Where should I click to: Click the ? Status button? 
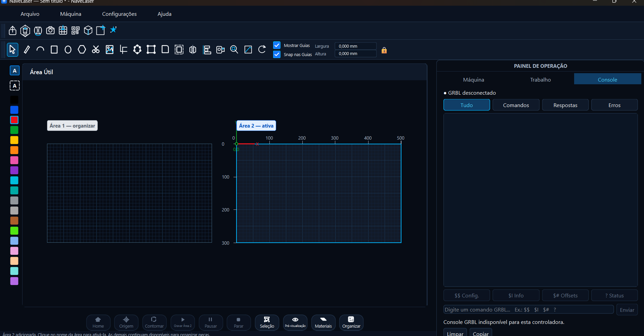(x=614, y=295)
